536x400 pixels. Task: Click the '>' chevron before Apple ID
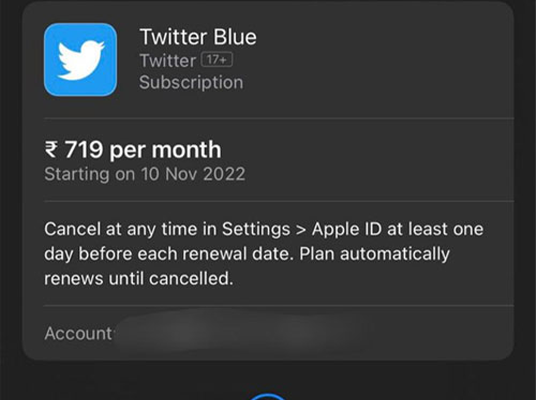point(300,230)
